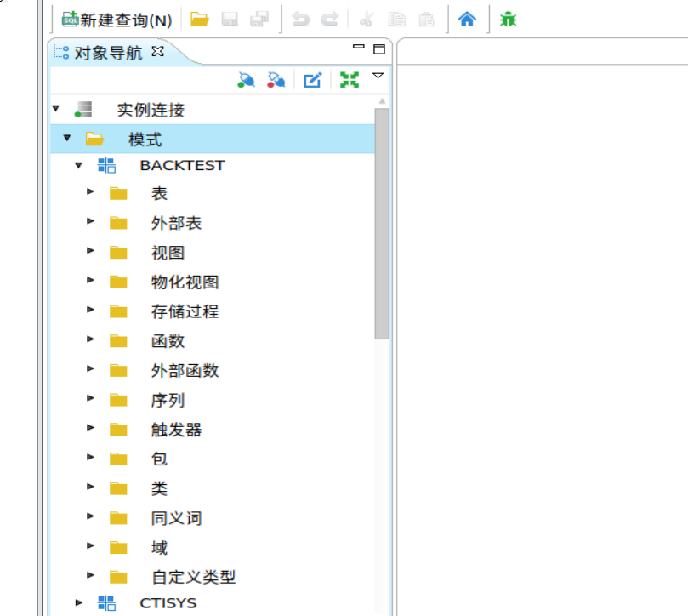The width and height of the screenshot is (688, 616).
Task: Click the red disconnect icon in object navigator
Action: click(277, 79)
